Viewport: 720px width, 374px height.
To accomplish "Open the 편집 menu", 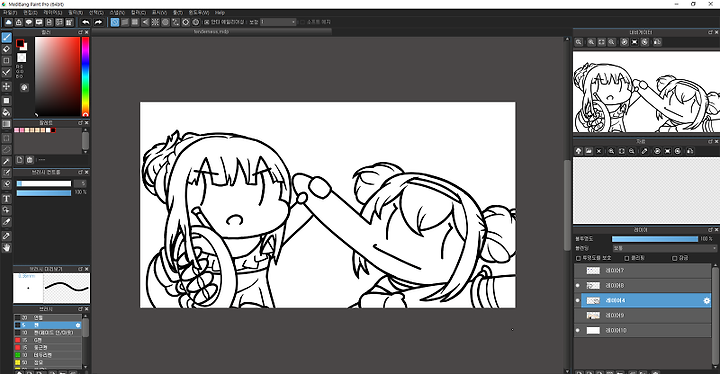I will coord(30,12).
